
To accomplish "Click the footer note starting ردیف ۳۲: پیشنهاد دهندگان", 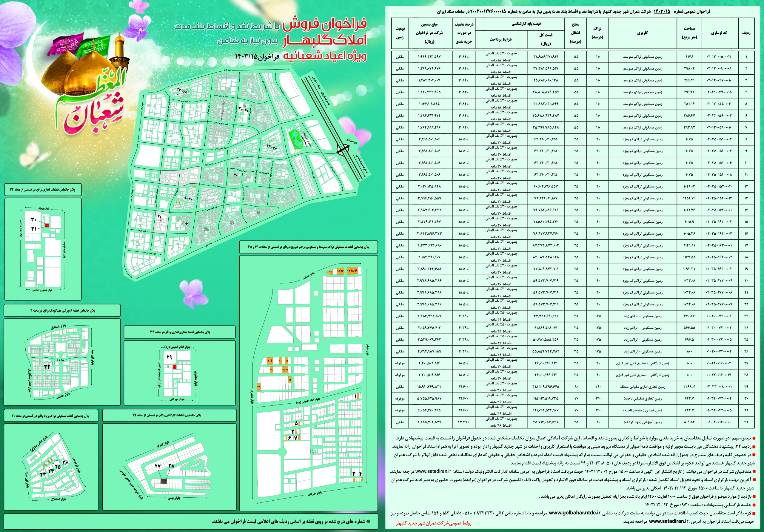I will coord(573,446).
